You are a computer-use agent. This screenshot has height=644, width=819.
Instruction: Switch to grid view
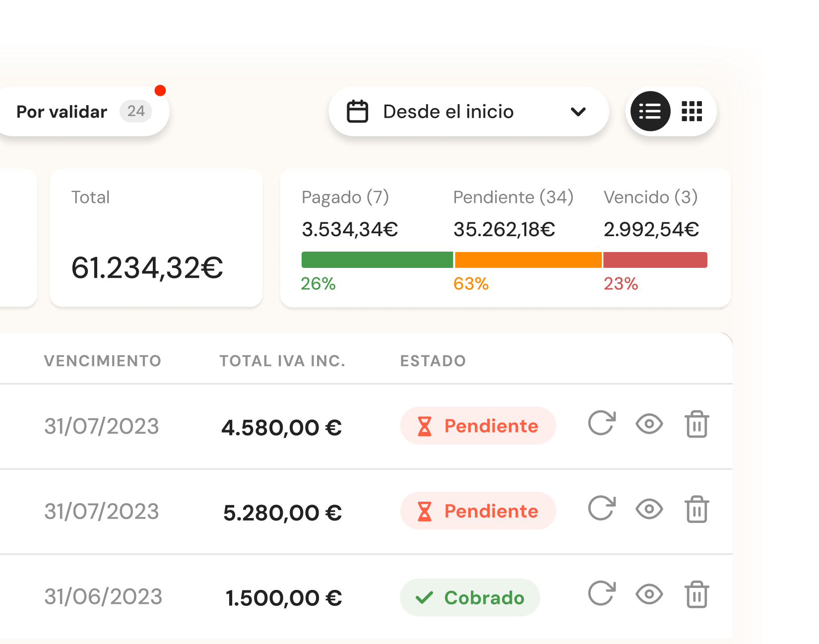692,111
